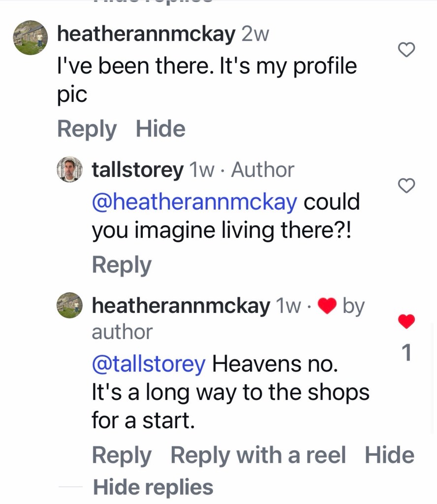Viewport: 437px width, 504px height.
Task: Open heatherannmckay's profile picture on top comment
Action: pyautogui.click(x=30, y=37)
